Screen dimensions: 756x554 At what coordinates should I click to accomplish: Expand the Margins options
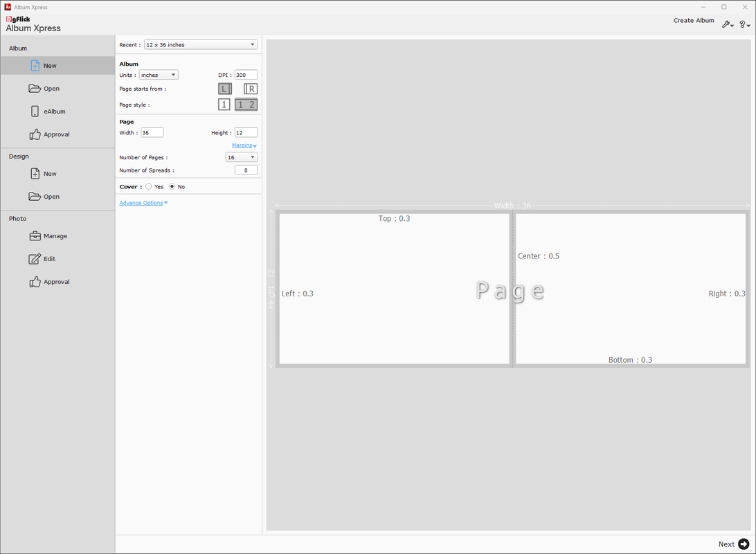click(x=244, y=145)
